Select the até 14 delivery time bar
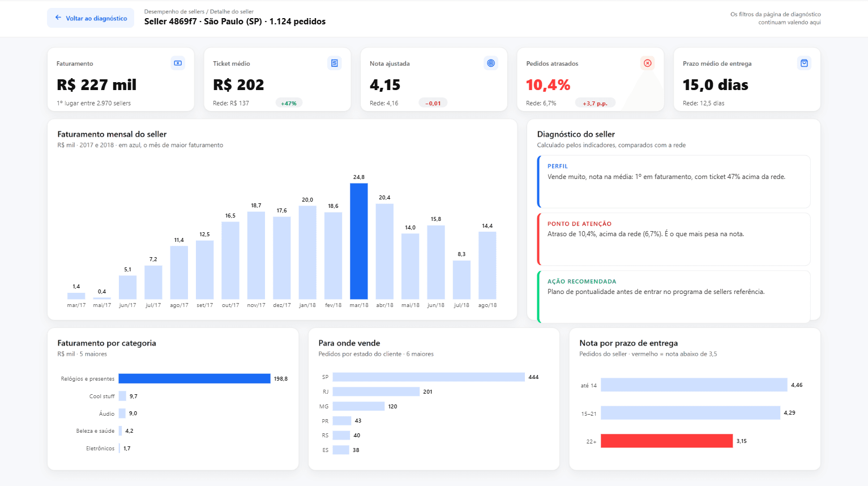The image size is (868, 486). [x=694, y=385]
